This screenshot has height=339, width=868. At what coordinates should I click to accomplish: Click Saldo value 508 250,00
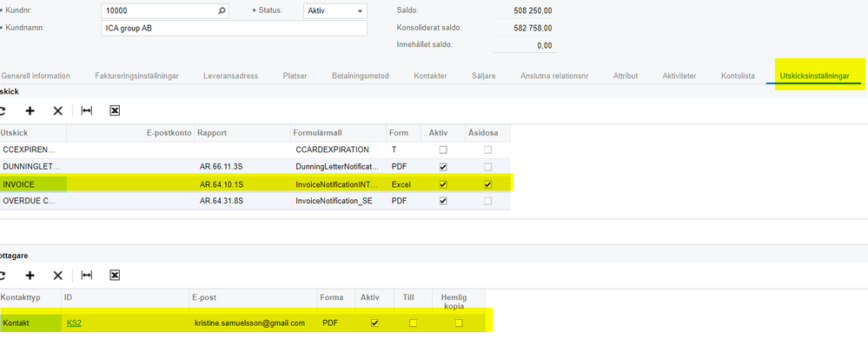[x=532, y=10]
